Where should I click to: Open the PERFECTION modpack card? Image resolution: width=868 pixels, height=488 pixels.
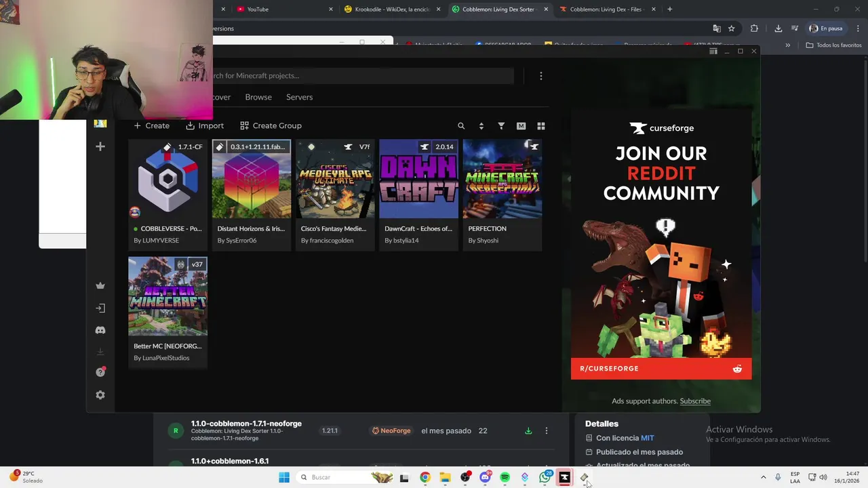(502, 195)
